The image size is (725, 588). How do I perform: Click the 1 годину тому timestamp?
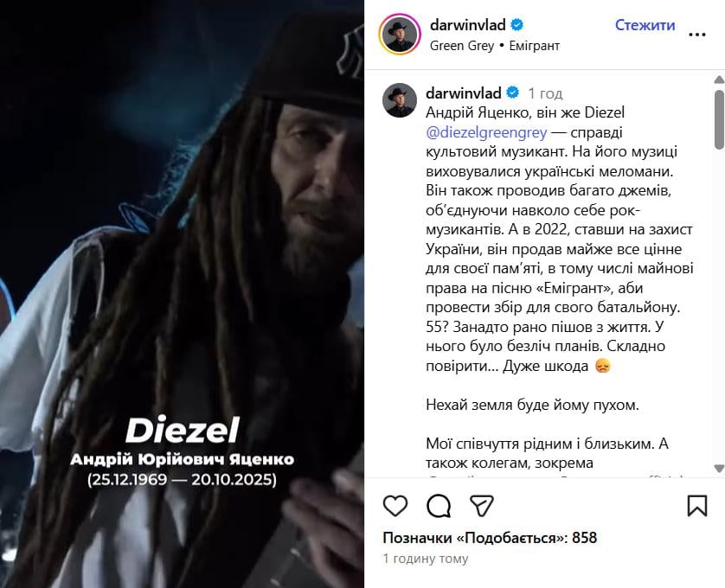point(426,559)
